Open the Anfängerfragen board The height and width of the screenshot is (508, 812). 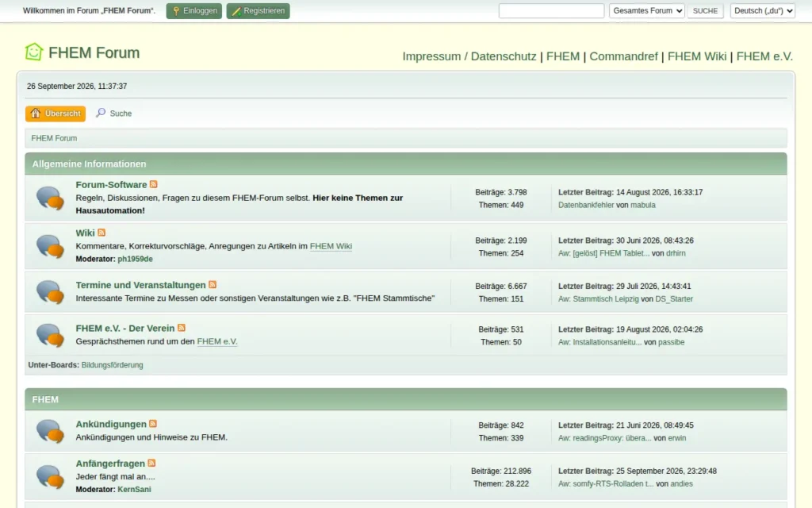click(110, 464)
